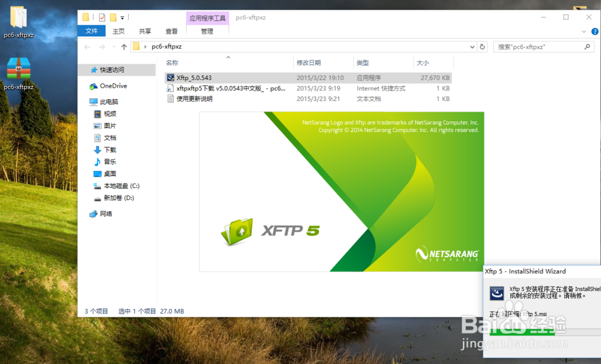Viewport: 601px width, 364px height.
Task: Expand the address bar history dropdown
Action: (x=472, y=47)
